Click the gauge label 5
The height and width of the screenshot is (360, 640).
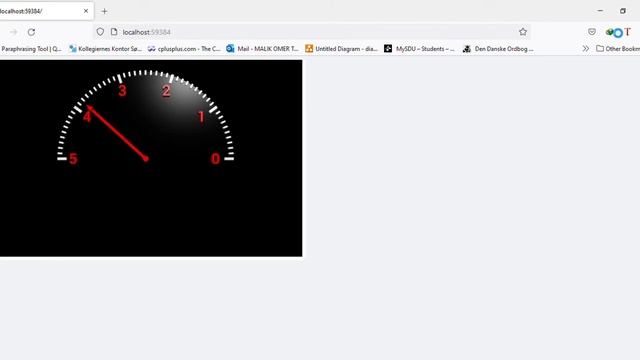pyautogui.click(x=73, y=159)
